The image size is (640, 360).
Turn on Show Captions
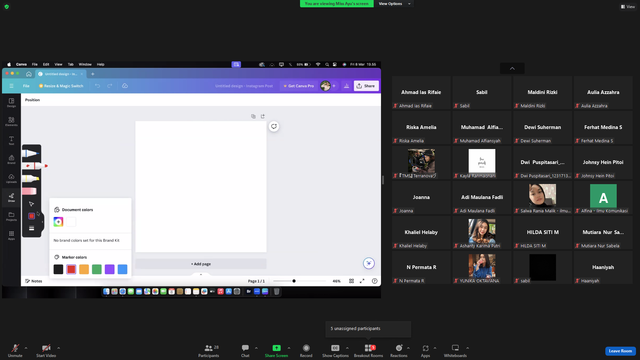tap(335, 351)
